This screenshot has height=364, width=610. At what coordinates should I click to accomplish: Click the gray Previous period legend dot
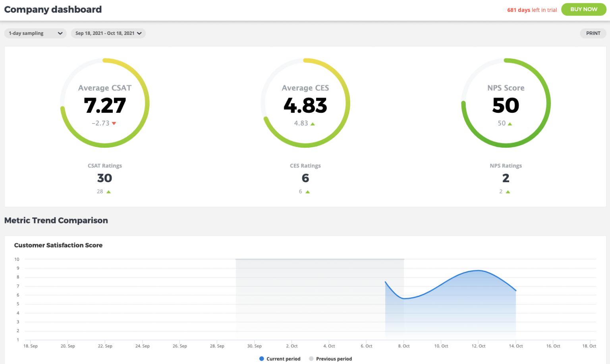point(311,358)
